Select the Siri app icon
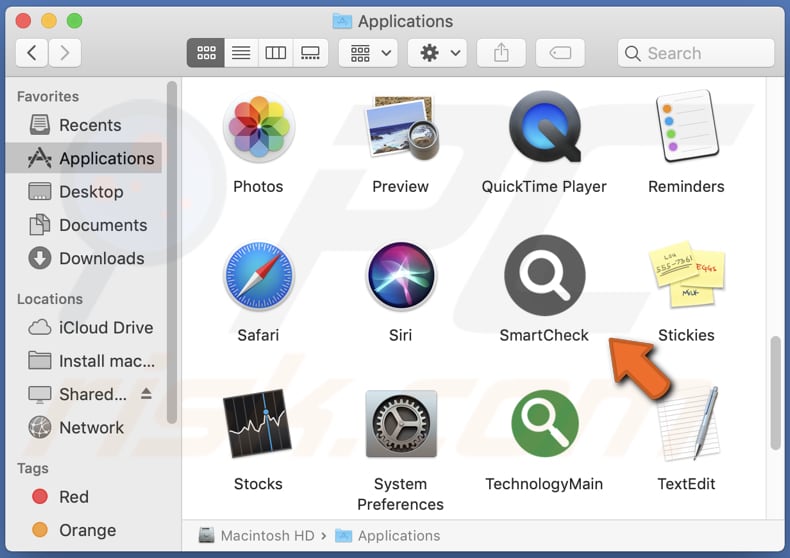Image resolution: width=790 pixels, height=558 pixels. 401,275
